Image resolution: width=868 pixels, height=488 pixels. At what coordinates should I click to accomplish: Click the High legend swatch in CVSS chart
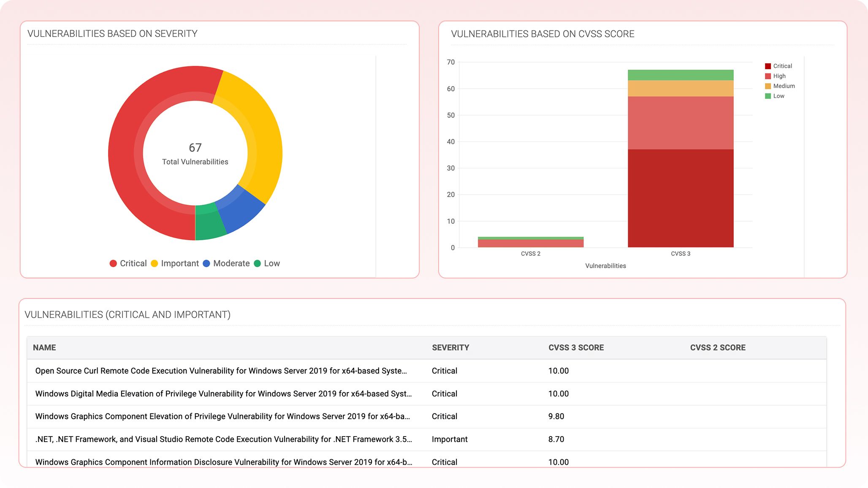click(767, 76)
